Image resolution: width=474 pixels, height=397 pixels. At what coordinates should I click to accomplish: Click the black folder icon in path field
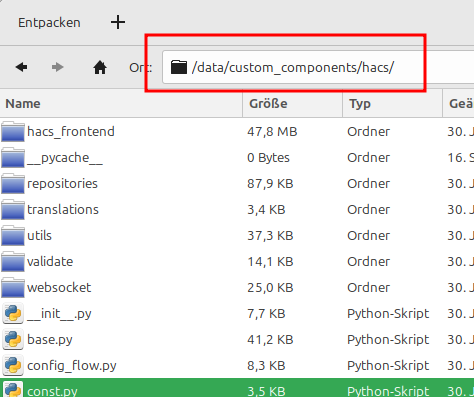click(x=179, y=67)
